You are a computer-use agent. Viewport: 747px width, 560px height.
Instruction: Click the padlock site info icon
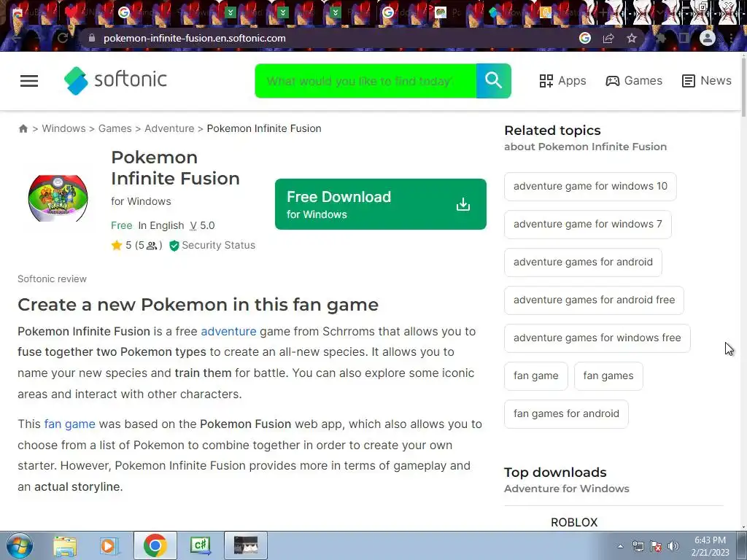click(92, 38)
